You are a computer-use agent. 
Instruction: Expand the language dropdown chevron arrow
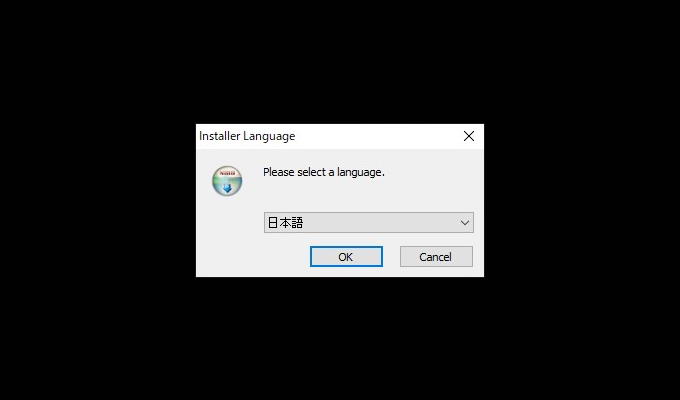pyautogui.click(x=464, y=223)
